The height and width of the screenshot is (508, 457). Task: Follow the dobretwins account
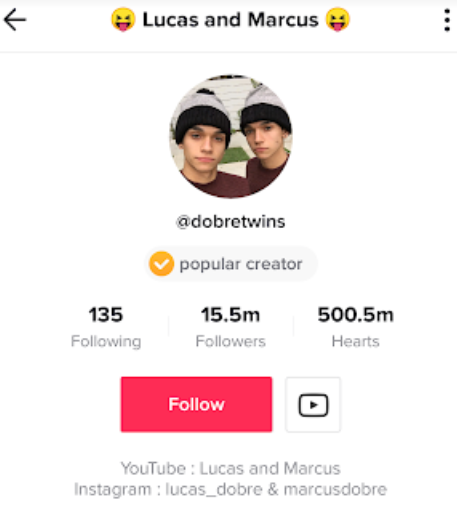[x=196, y=404]
